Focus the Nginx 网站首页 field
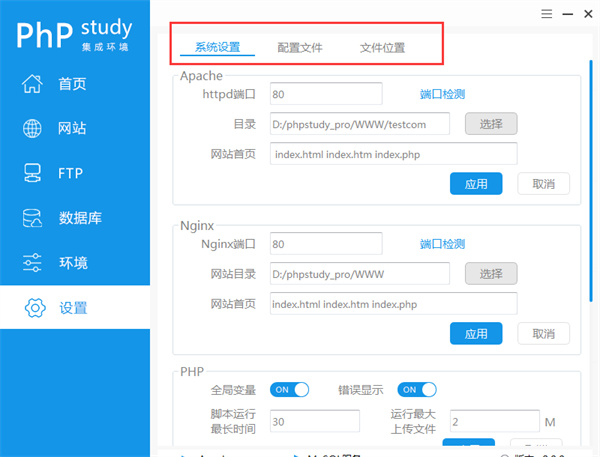 click(394, 304)
